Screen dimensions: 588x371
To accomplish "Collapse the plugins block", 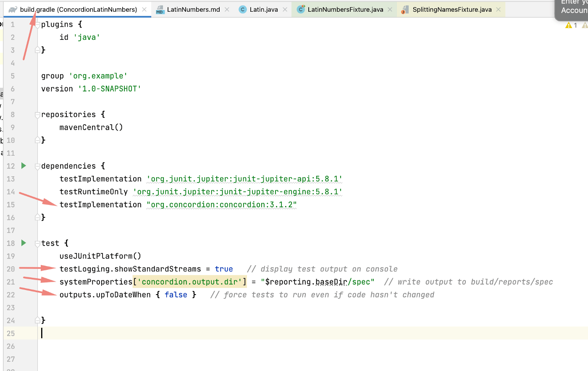I will (x=37, y=24).
